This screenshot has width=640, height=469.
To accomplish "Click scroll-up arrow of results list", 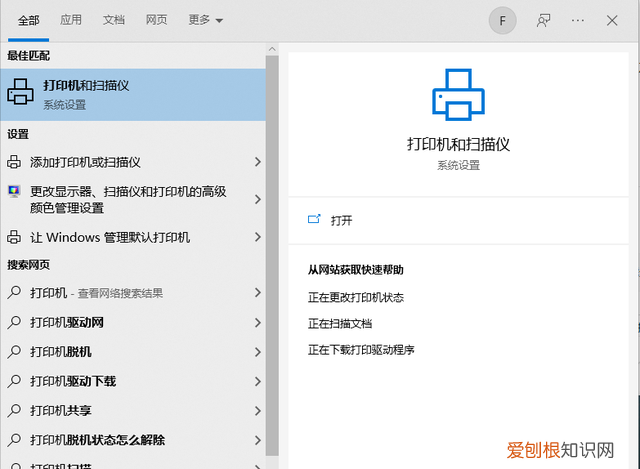I will coord(272,49).
